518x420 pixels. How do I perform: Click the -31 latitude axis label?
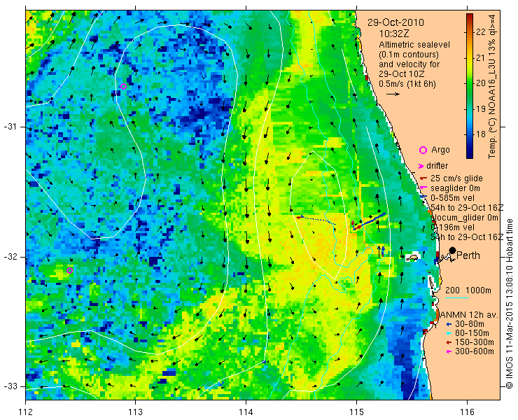click(x=9, y=127)
